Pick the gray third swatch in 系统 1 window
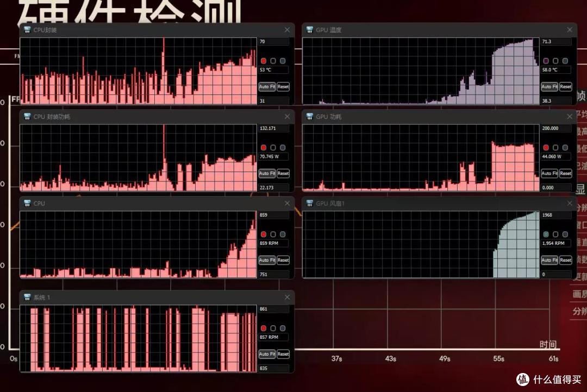 (283, 328)
